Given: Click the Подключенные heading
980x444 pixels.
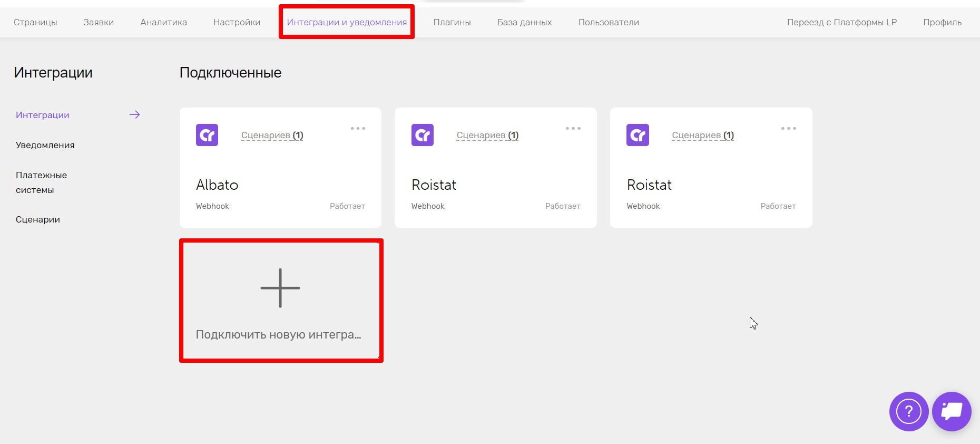Looking at the screenshot, I should 230,73.
